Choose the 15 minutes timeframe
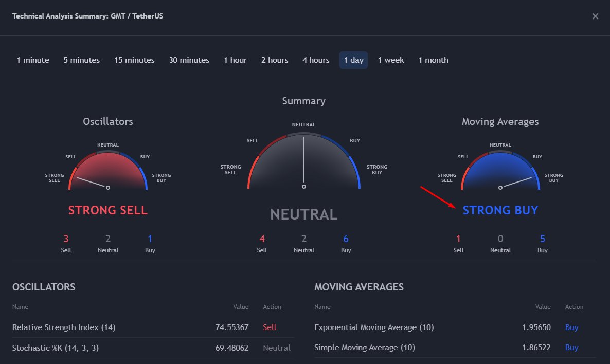 (134, 60)
